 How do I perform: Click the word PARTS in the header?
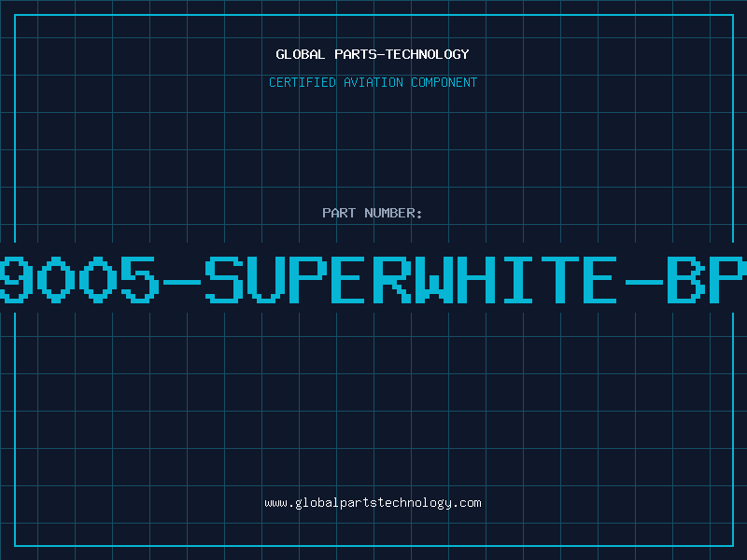[355, 54]
